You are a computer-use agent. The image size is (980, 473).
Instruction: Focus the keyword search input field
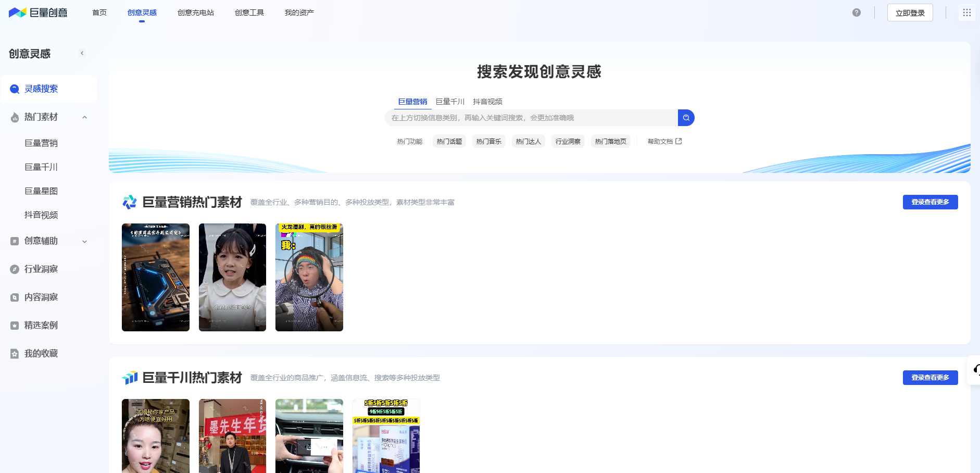(x=531, y=118)
